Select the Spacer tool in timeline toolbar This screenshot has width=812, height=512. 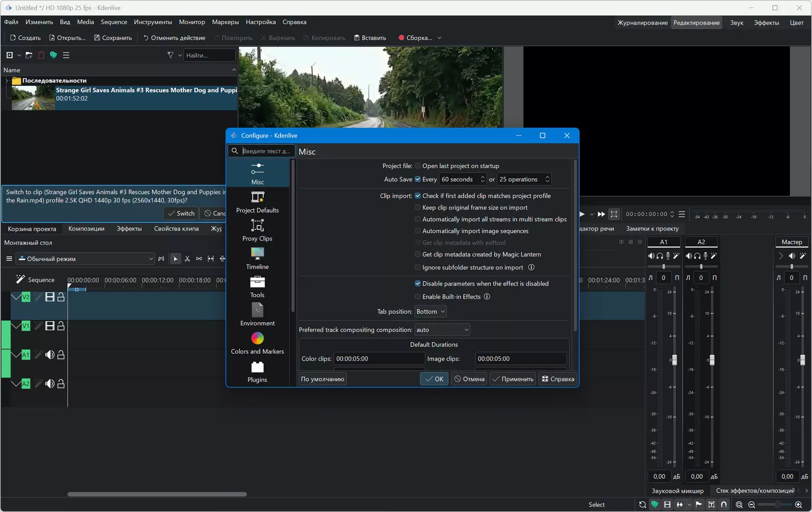point(199,259)
